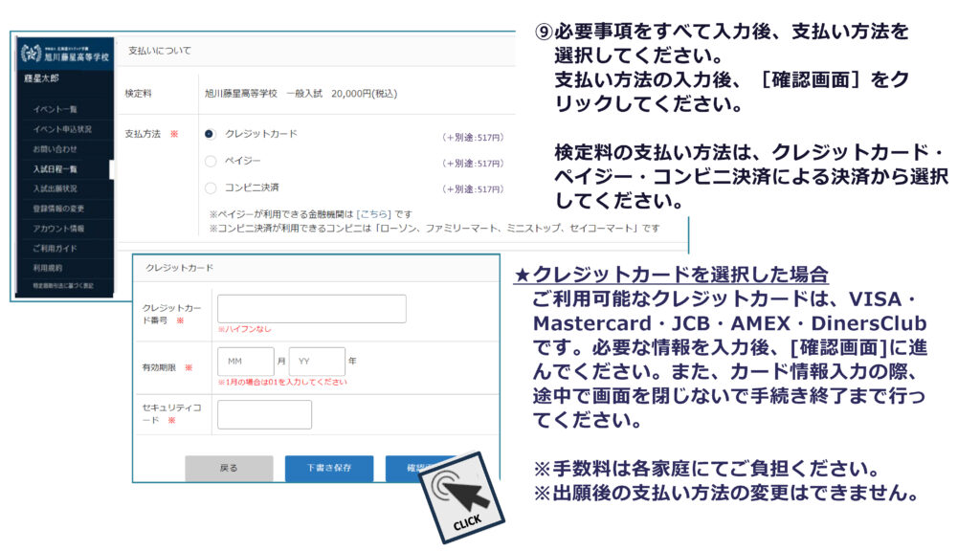The image size is (980, 551).
Task: Open イベント一覧 in the sidebar
Action: click(x=56, y=109)
